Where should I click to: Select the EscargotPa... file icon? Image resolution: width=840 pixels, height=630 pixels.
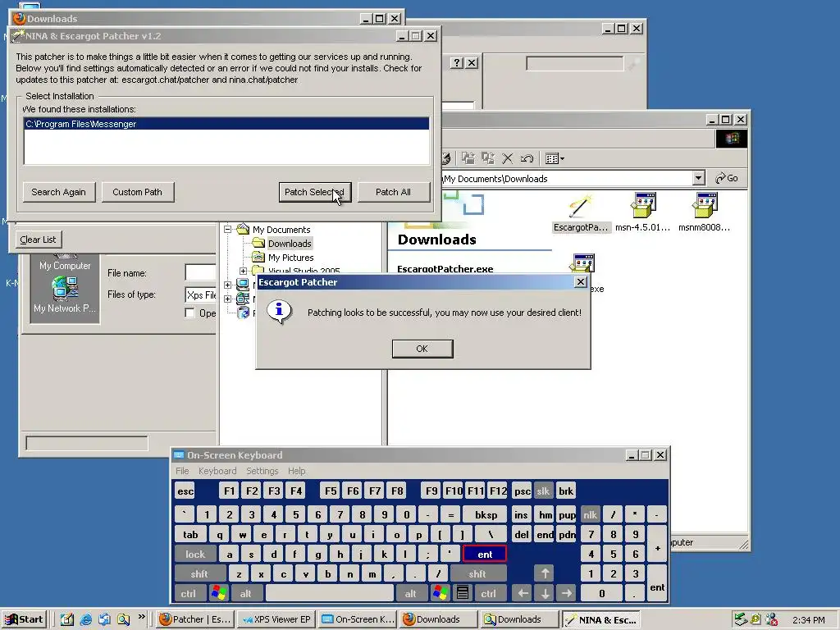pyautogui.click(x=580, y=213)
